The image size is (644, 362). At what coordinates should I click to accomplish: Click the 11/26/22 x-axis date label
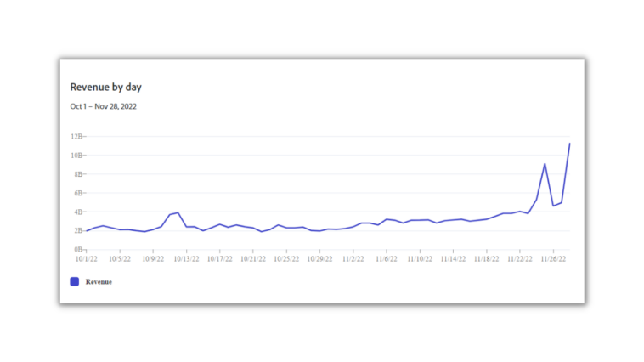pyautogui.click(x=553, y=259)
